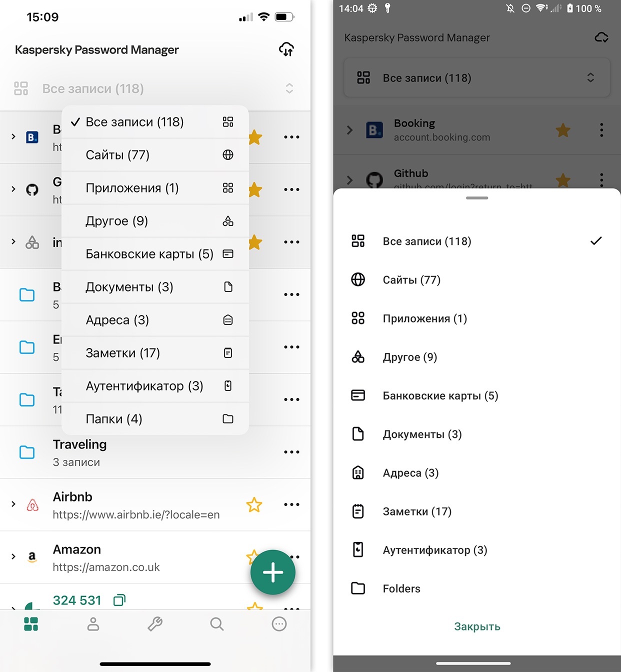Open ellipsis menu for Airbnb entry
The height and width of the screenshot is (672, 621).
(x=291, y=504)
